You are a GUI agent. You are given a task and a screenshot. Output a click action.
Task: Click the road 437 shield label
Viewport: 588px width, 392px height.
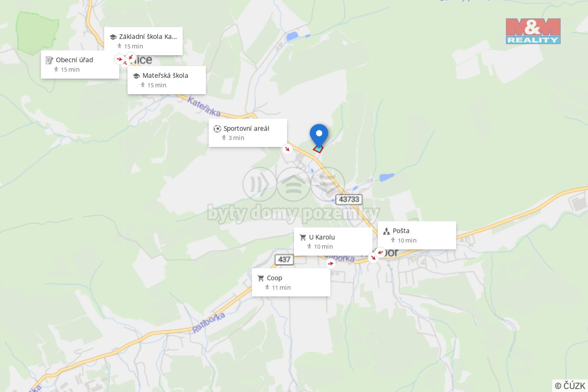pos(284,259)
